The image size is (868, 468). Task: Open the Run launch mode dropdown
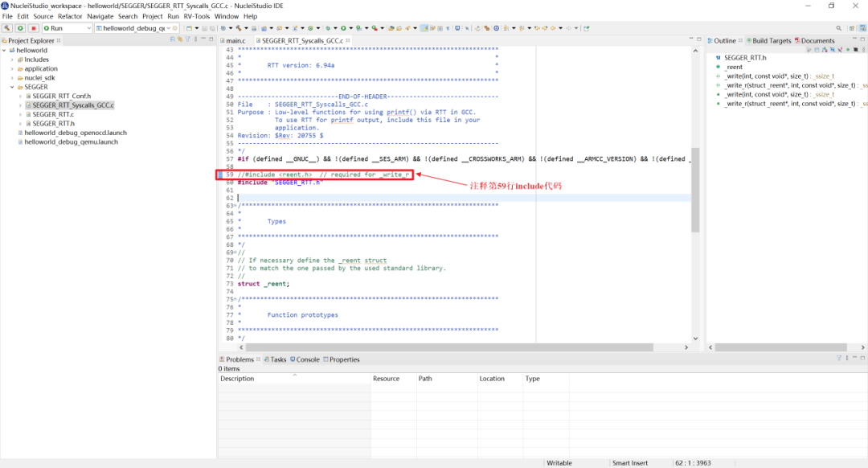coord(88,28)
